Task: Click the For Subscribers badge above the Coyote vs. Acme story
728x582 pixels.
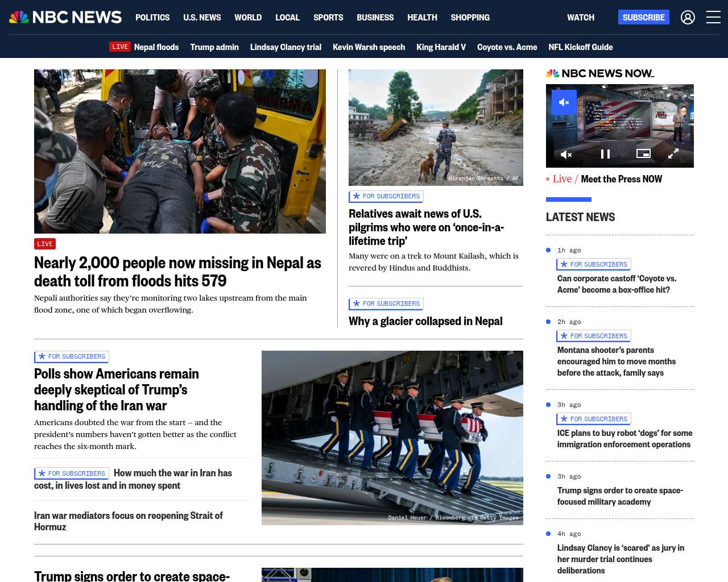Action: [594, 264]
